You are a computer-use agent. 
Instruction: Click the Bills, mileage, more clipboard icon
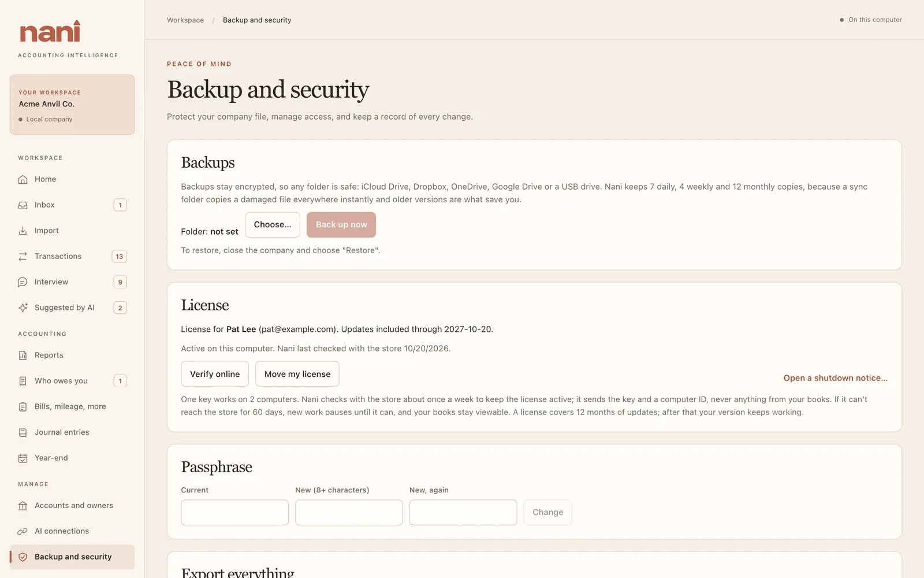coord(23,407)
